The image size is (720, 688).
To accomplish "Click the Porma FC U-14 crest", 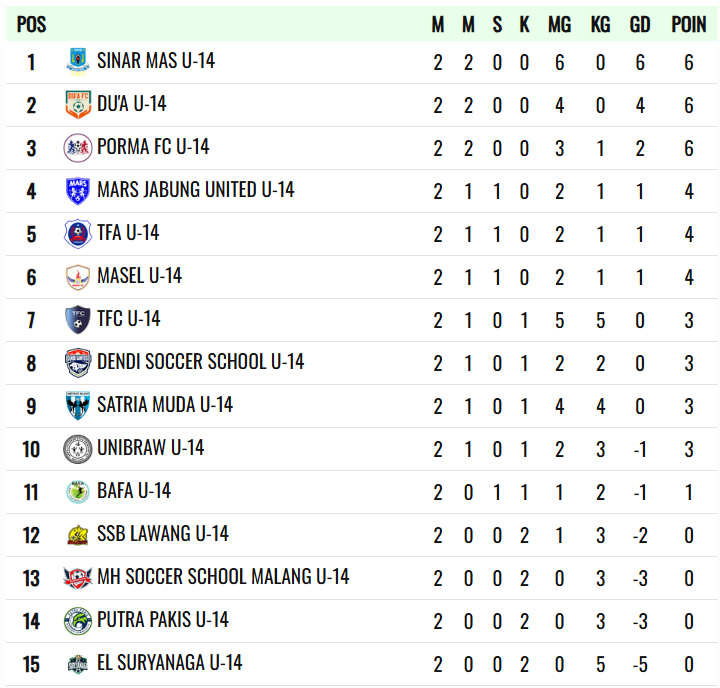I will pos(78,147).
